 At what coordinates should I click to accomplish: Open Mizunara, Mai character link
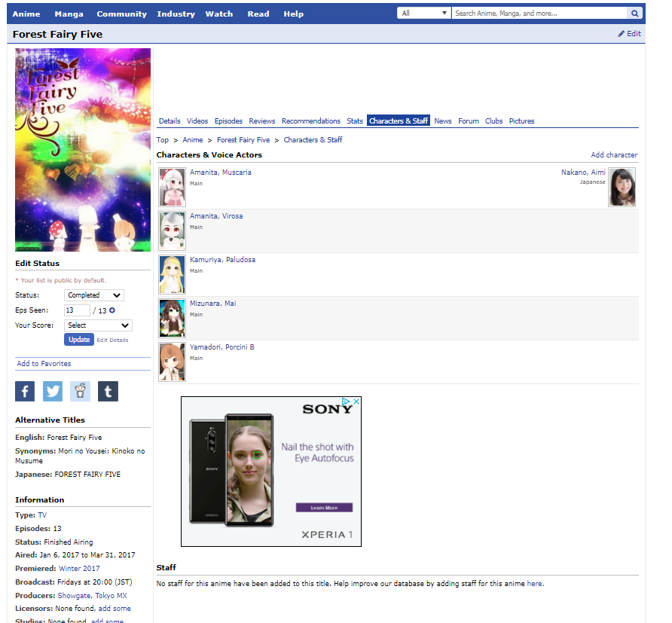pos(212,304)
